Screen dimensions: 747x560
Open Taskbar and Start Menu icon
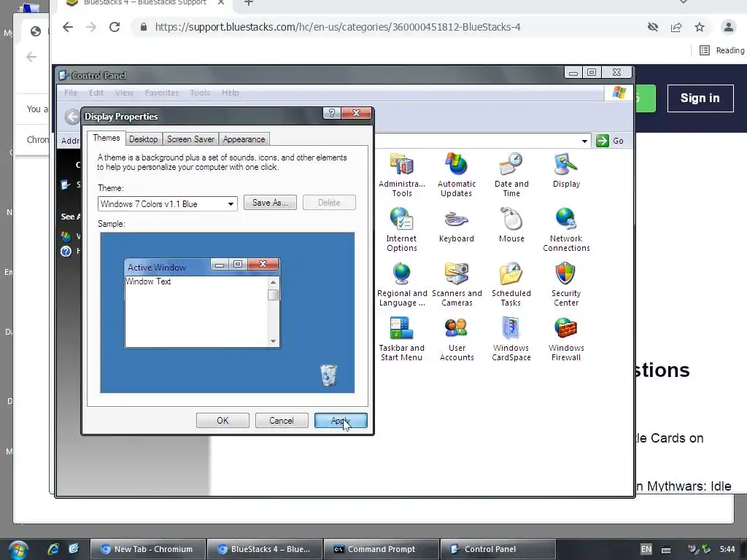402,339
